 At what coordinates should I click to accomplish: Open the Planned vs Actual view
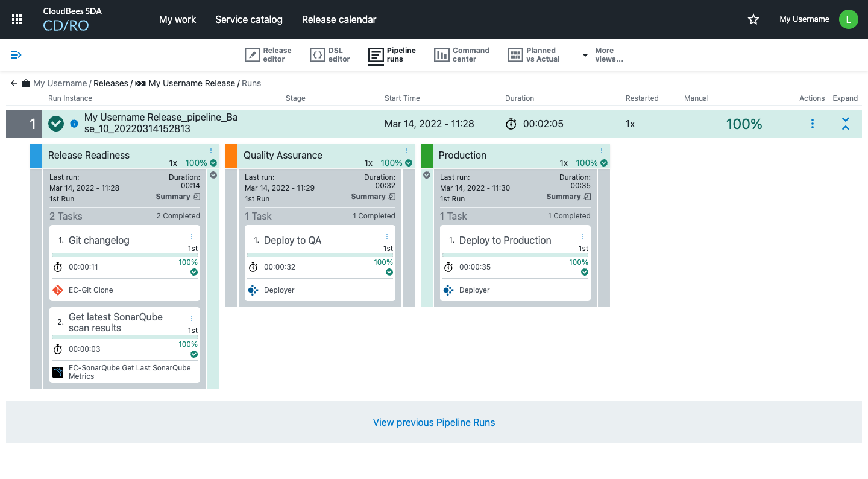click(533, 55)
